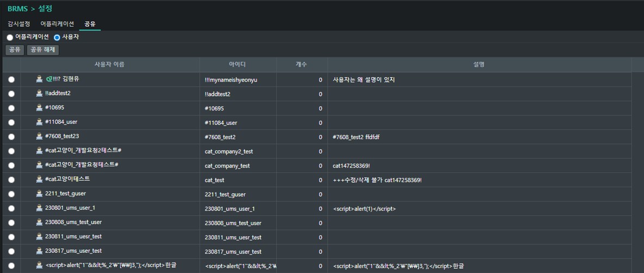Click description '+++수정/삭제 불가 cat147258369!'

click(x=378, y=180)
